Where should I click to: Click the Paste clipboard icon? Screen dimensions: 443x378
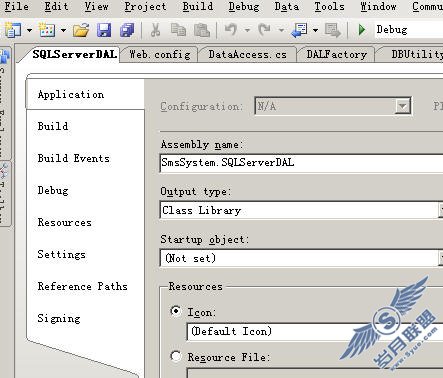(x=202, y=30)
